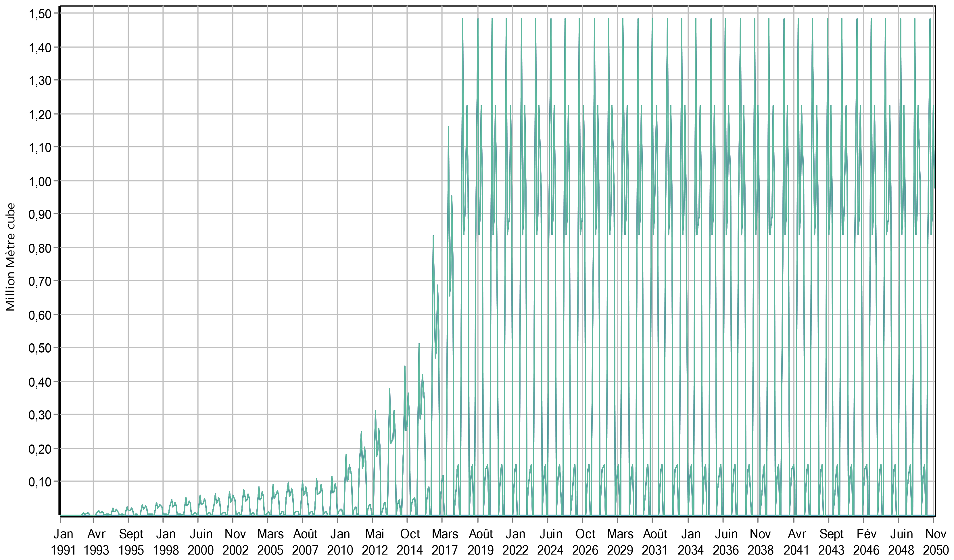The width and height of the screenshot is (954, 560).
Task: Click the 0,10 y-axis tick label
Action: point(40,482)
